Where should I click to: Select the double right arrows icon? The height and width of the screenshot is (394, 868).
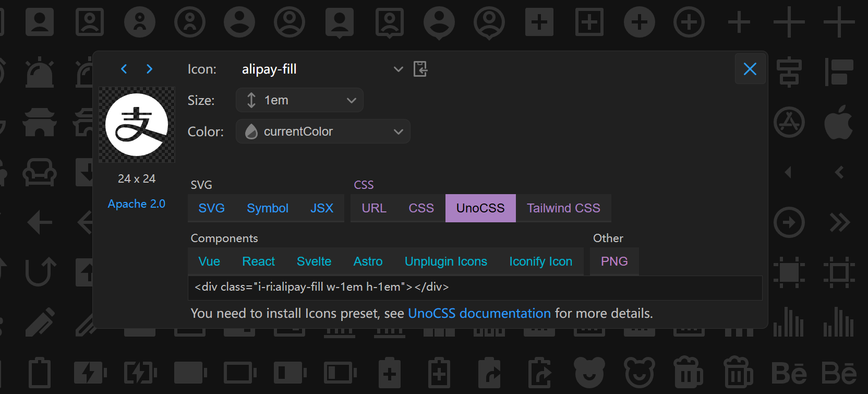(839, 223)
